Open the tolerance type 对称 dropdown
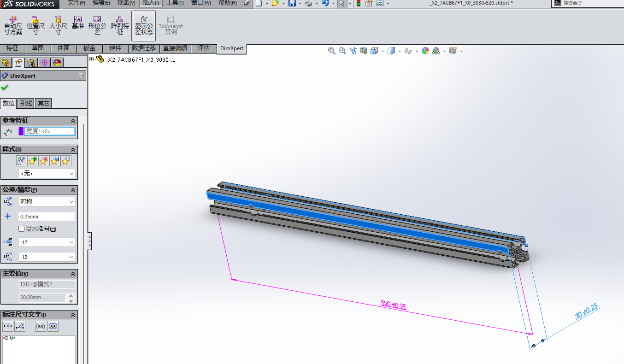This screenshot has height=364, width=624. coord(47,201)
